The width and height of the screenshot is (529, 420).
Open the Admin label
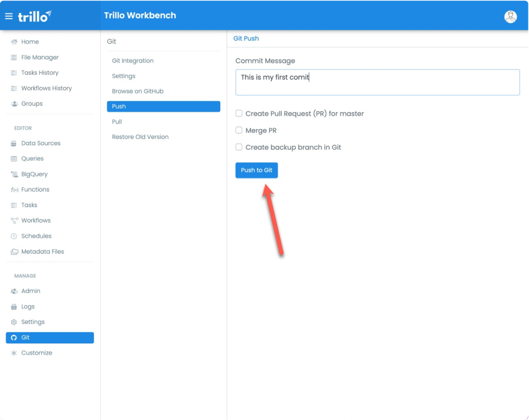coord(31,291)
